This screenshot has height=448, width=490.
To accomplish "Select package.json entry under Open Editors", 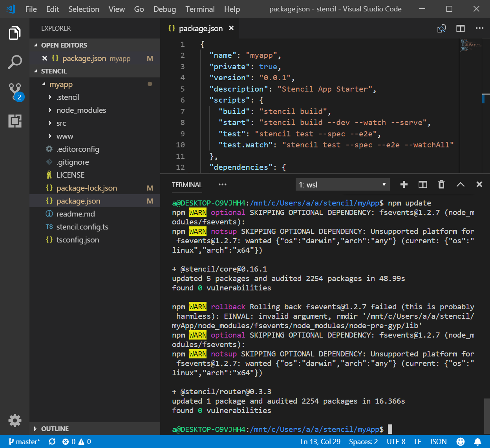I will (95, 58).
